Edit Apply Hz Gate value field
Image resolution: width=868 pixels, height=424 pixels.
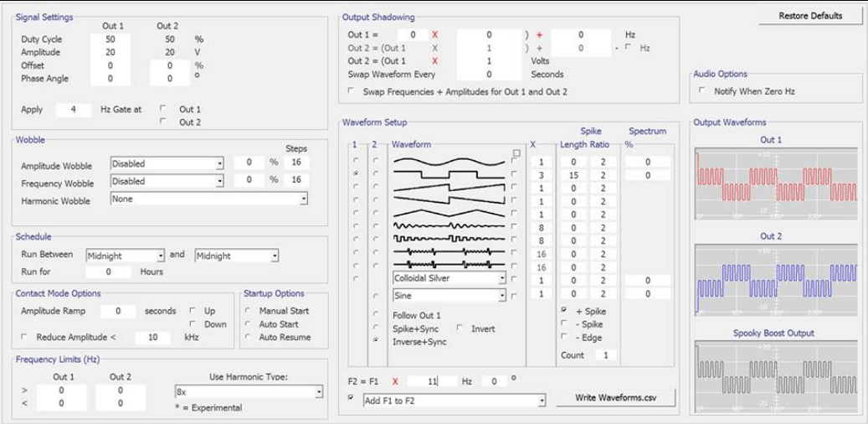73,110
